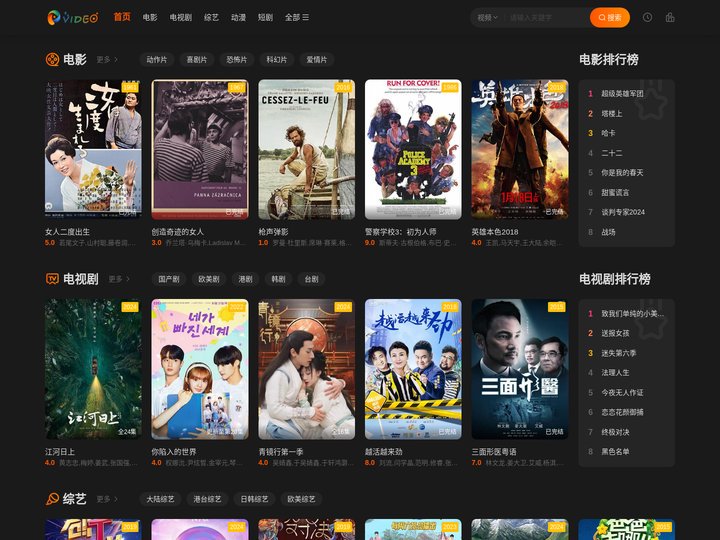Open ranked movie 哈卡

click(608, 133)
